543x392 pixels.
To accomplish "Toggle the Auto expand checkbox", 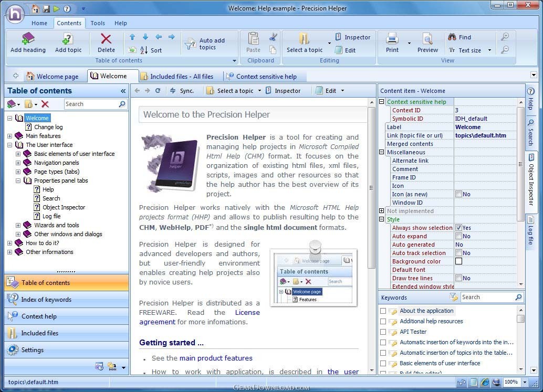I will pos(458,236).
